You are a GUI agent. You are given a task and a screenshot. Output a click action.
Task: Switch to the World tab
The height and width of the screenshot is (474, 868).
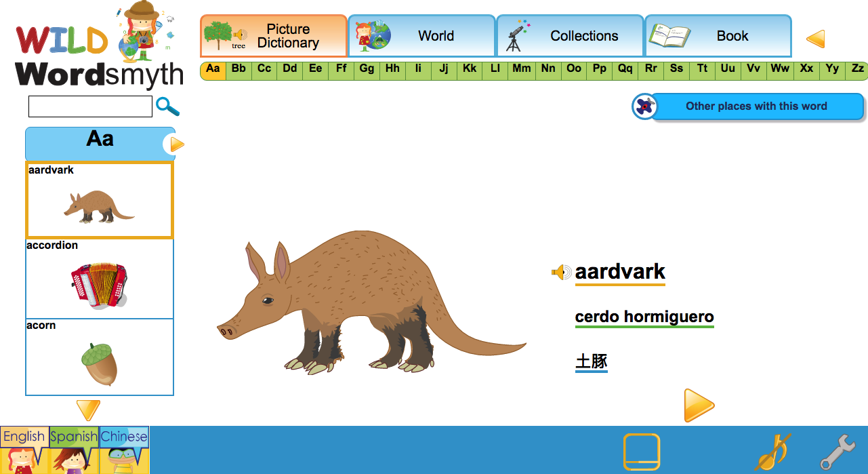(x=421, y=36)
